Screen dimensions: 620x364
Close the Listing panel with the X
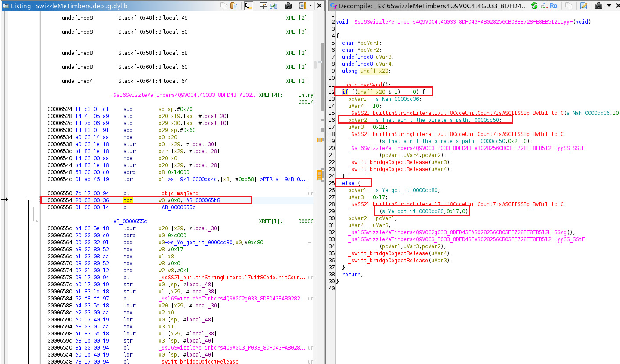pyautogui.click(x=319, y=6)
